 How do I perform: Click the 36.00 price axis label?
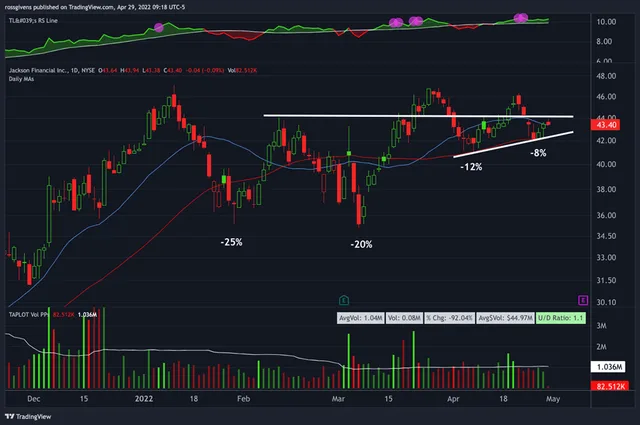point(606,215)
